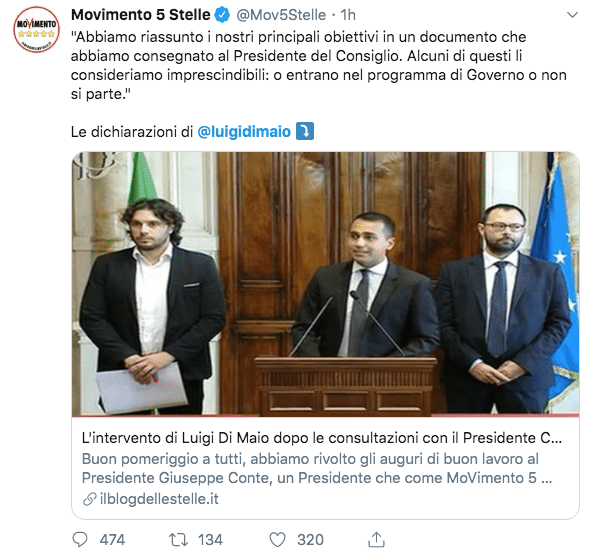592x556 pixels.
Task: Click the card description starting Buon pomeriggio
Action: [317, 468]
